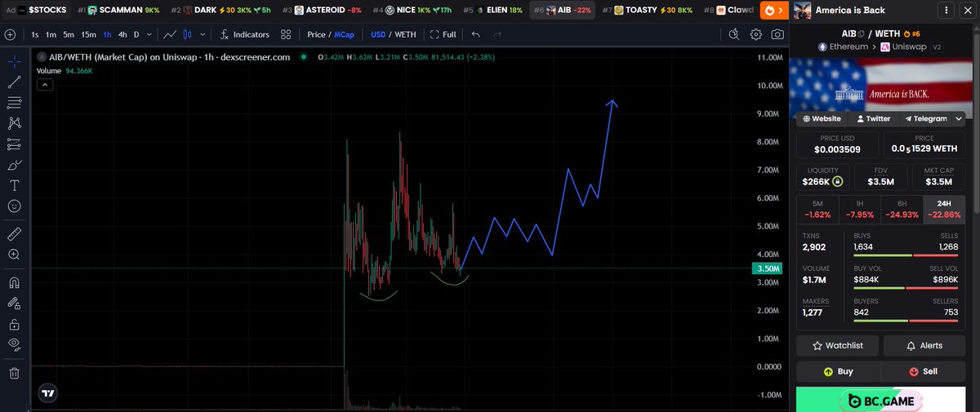This screenshot has width=980, height=412.
Task: Toggle stay in drawing mode
Action: tap(14, 303)
